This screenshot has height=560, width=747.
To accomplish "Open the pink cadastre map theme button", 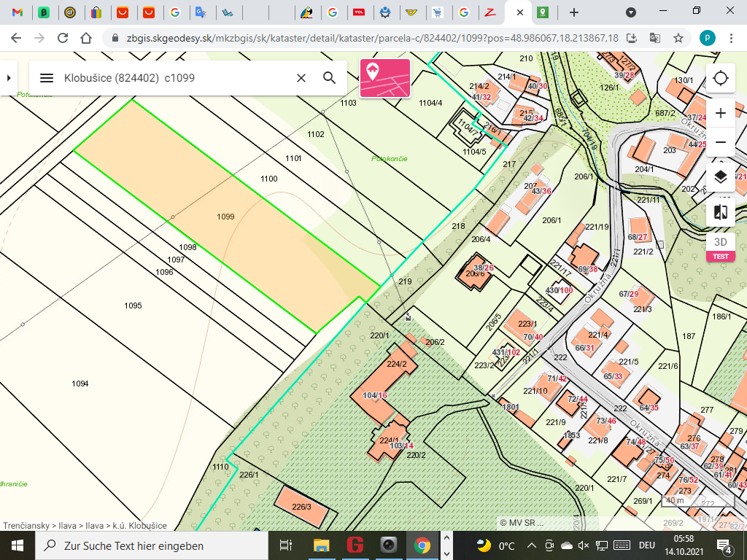I will click(384, 78).
